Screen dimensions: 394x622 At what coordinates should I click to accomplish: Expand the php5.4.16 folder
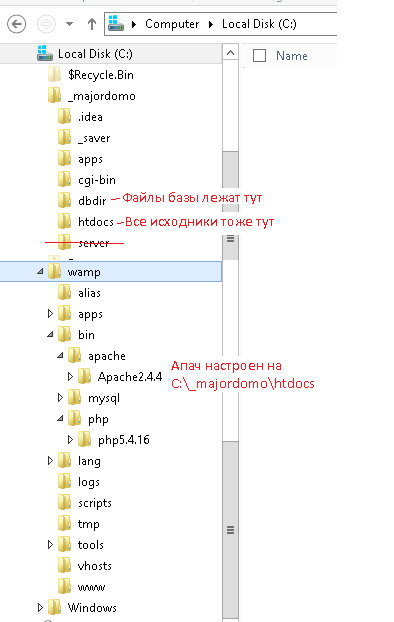pos(70,440)
